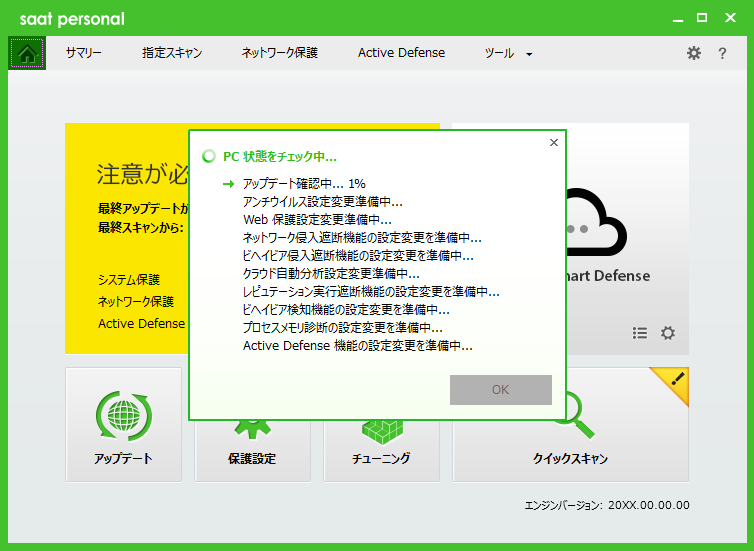The height and width of the screenshot is (551, 754).
Task: Click the アンチウイルス設定変更準備中 line
Action: [x=323, y=202]
